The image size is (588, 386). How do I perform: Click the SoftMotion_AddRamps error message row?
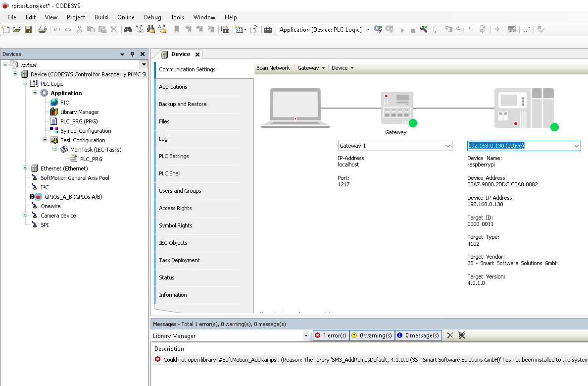[x=369, y=360]
